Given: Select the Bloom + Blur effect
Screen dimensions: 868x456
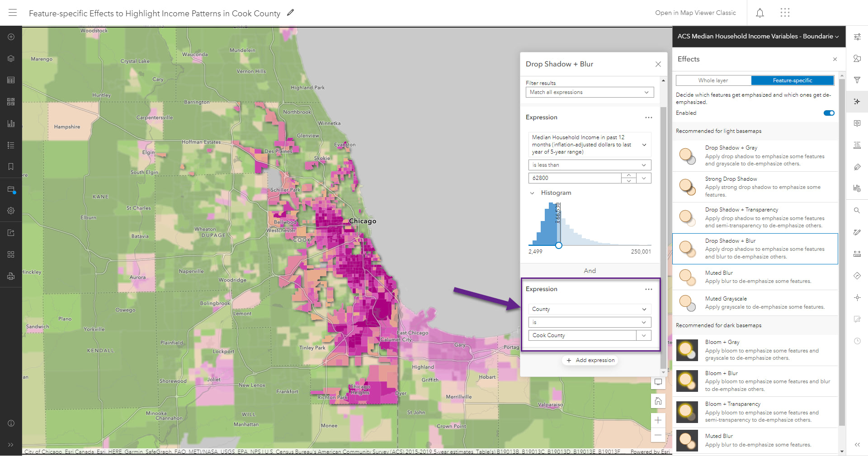Looking at the screenshot, I should pos(755,381).
